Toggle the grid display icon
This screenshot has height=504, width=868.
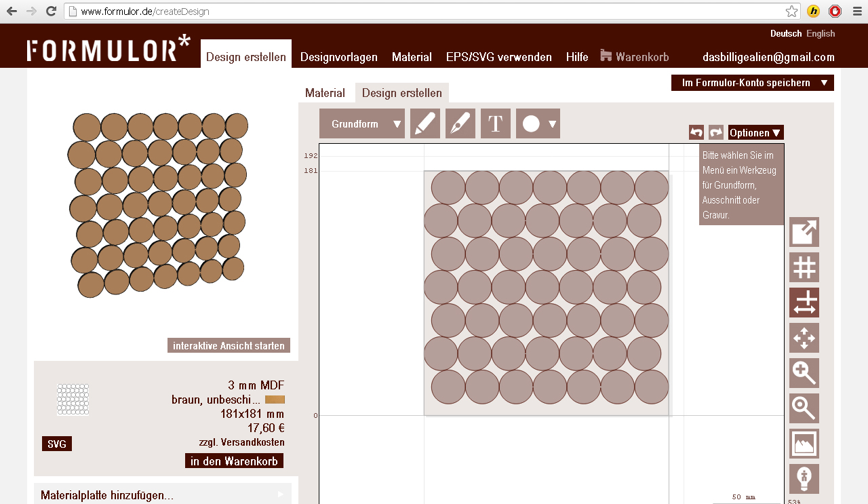804,267
